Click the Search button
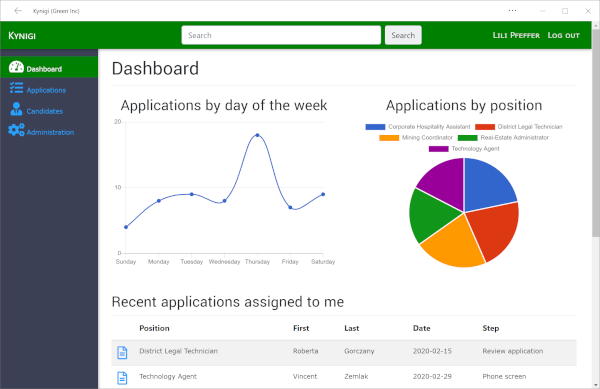The image size is (600, 389). point(403,35)
